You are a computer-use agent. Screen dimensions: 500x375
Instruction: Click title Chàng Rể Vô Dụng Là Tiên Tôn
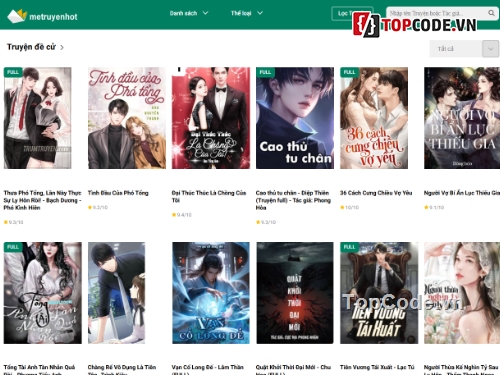coord(122,370)
